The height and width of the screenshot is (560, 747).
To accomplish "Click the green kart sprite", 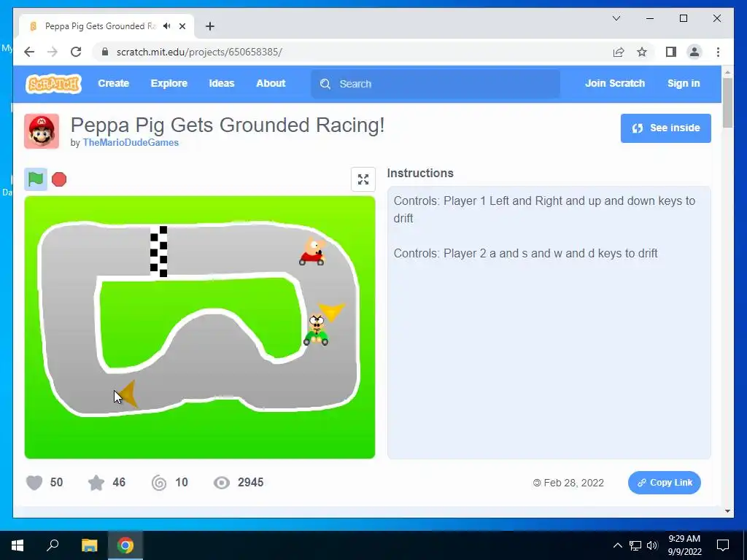I will (x=316, y=329).
